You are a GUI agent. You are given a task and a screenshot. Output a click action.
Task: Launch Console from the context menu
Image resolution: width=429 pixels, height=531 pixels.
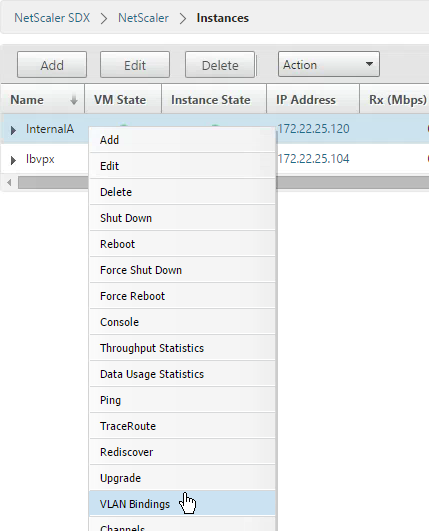(x=183, y=322)
